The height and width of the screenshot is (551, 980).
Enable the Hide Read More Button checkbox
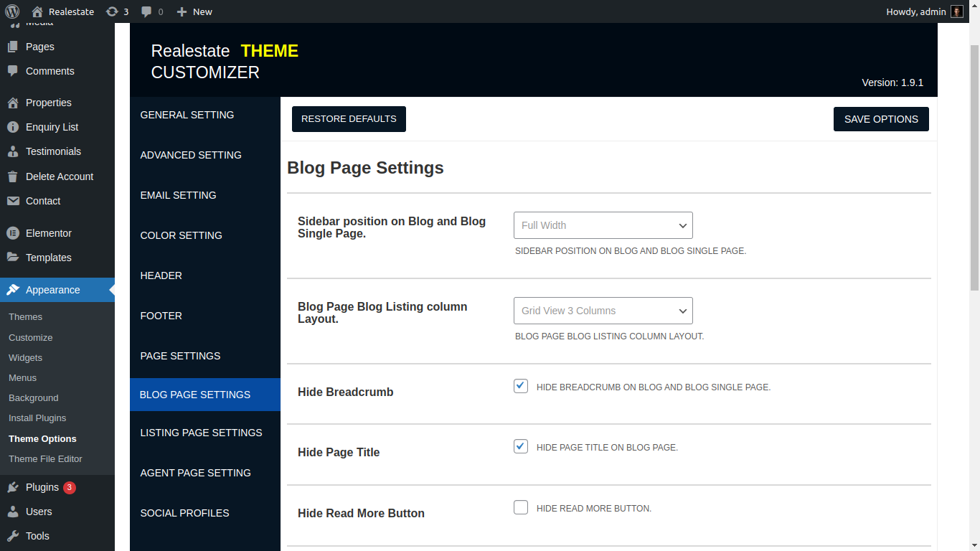(521, 507)
